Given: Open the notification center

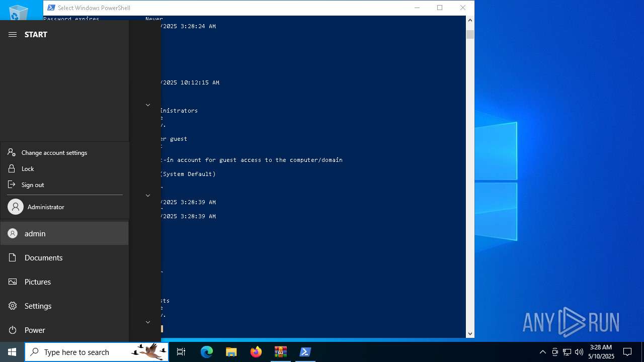Looking at the screenshot, I should 627,352.
